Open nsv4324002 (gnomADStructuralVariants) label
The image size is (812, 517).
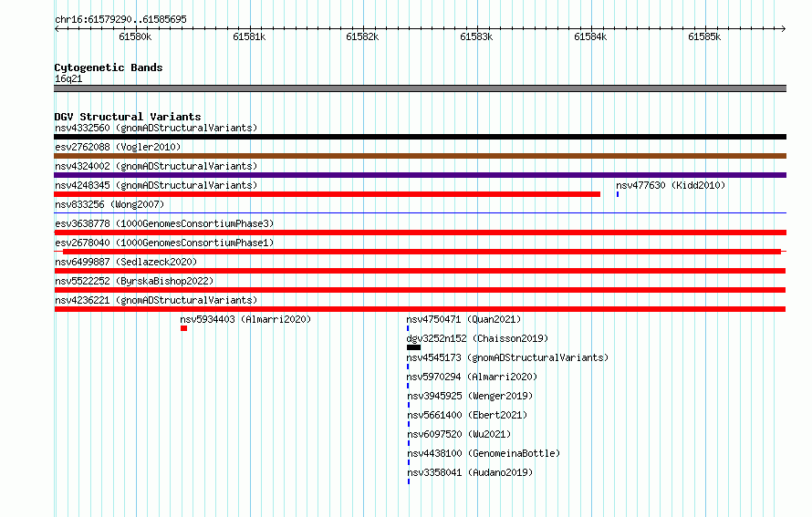point(156,166)
